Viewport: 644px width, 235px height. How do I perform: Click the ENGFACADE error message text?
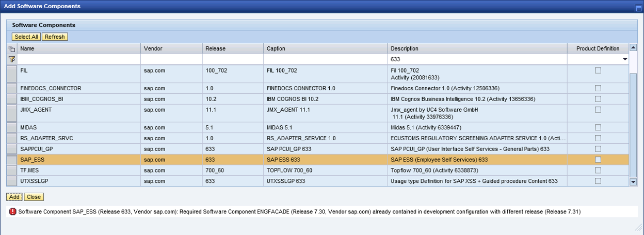(299, 212)
